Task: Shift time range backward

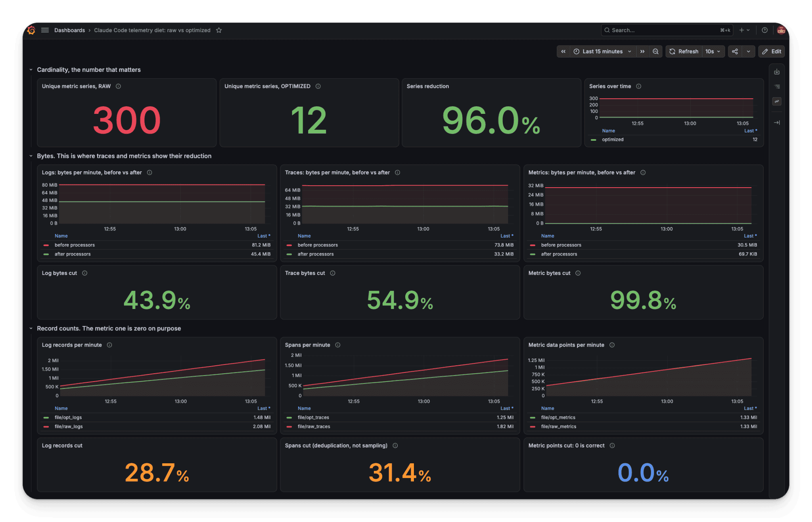Action: click(563, 52)
